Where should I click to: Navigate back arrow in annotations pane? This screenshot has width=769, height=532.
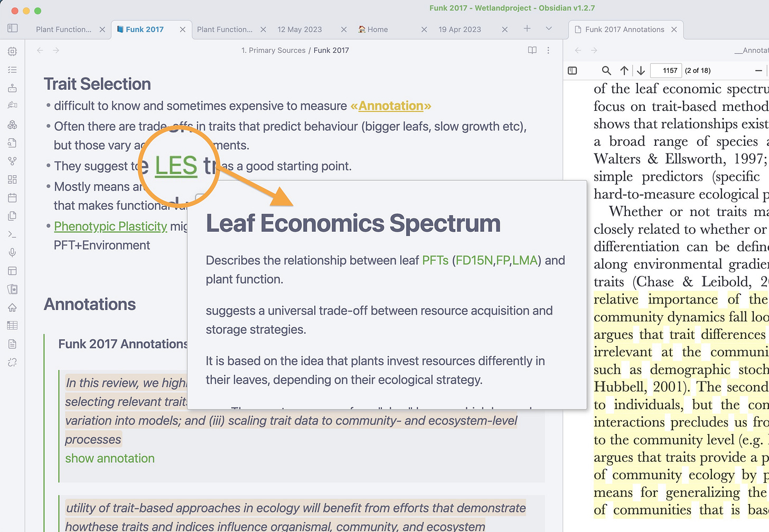(x=578, y=50)
